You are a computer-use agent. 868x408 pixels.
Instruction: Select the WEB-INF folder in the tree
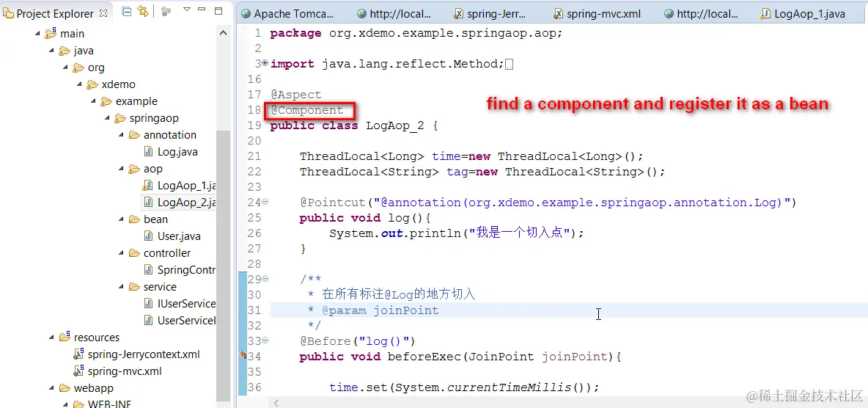[x=110, y=404]
